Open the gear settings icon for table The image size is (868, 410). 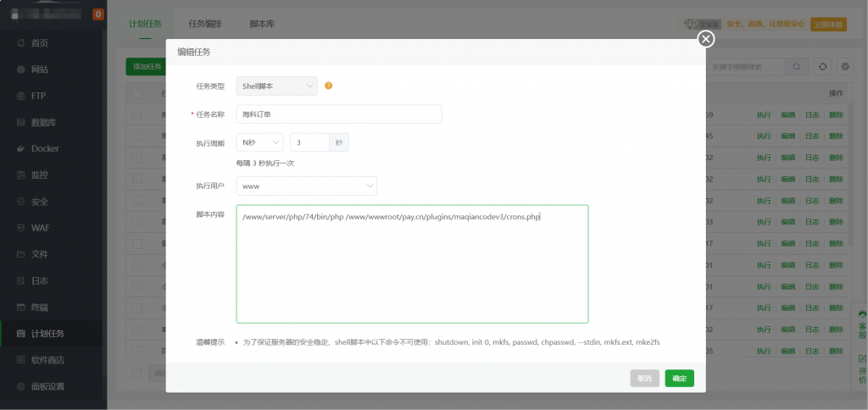[844, 67]
